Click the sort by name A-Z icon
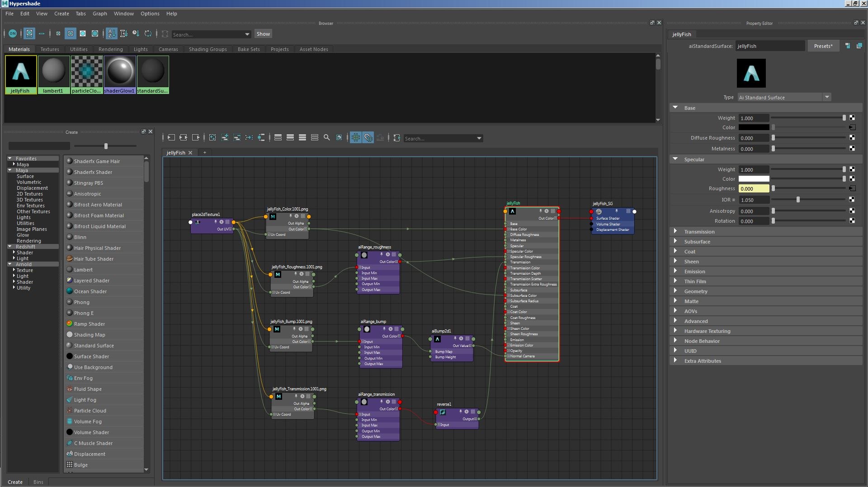The width and height of the screenshot is (868, 487). point(111,34)
